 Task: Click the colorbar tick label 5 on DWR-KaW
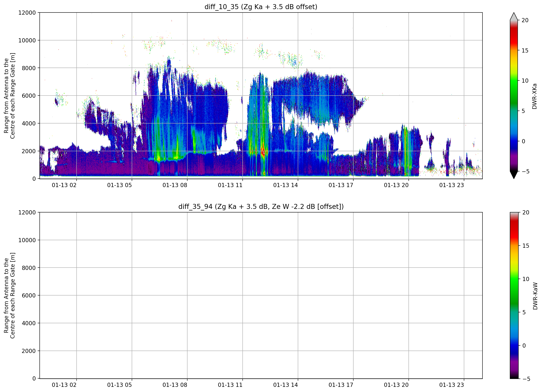pos(524,312)
